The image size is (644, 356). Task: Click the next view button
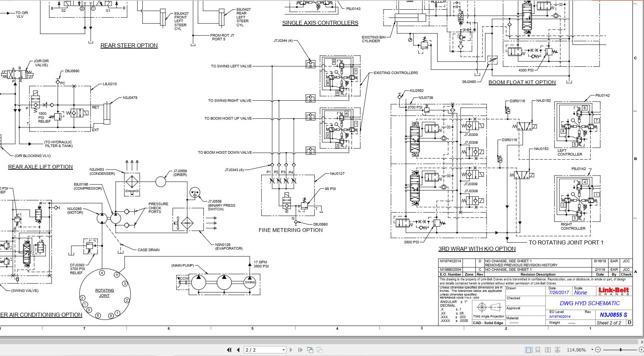point(319,350)
